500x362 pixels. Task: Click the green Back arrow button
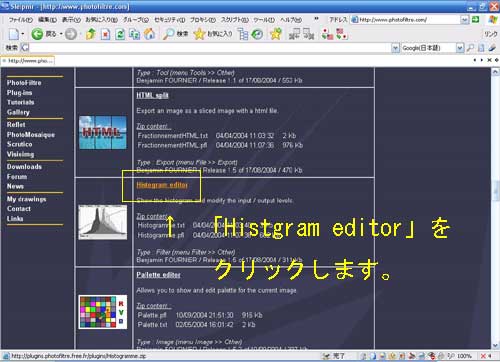click(x=37, y=34)
